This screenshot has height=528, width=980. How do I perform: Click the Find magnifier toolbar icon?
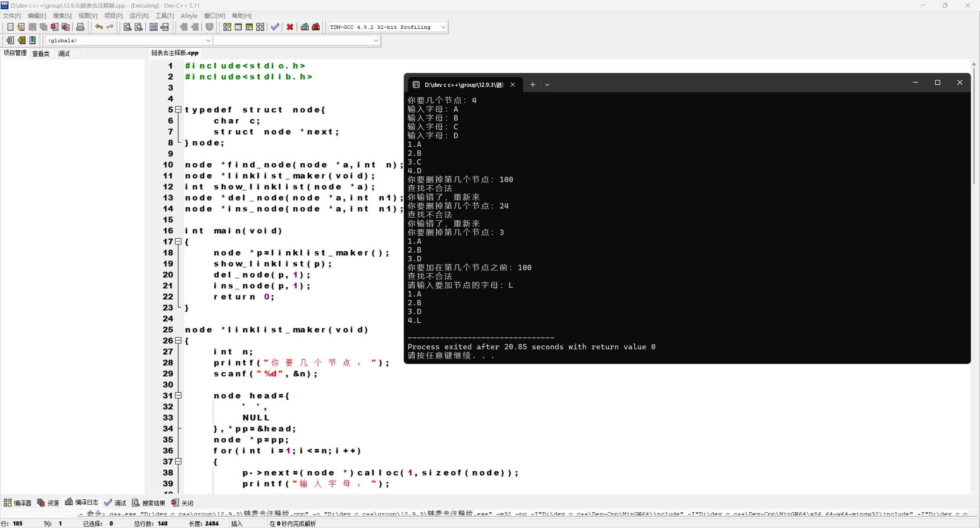click(x=127, y=27)
